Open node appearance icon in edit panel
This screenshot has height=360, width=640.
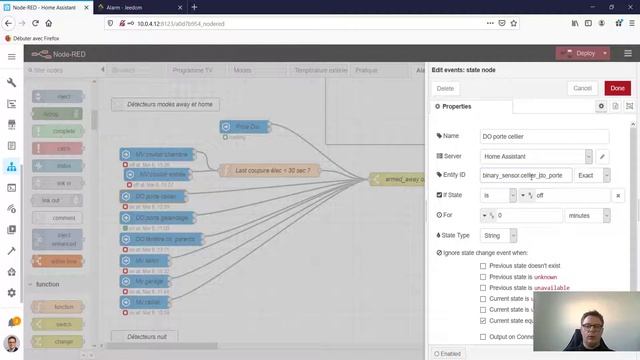pyautogui.click(x=630, y=106)
